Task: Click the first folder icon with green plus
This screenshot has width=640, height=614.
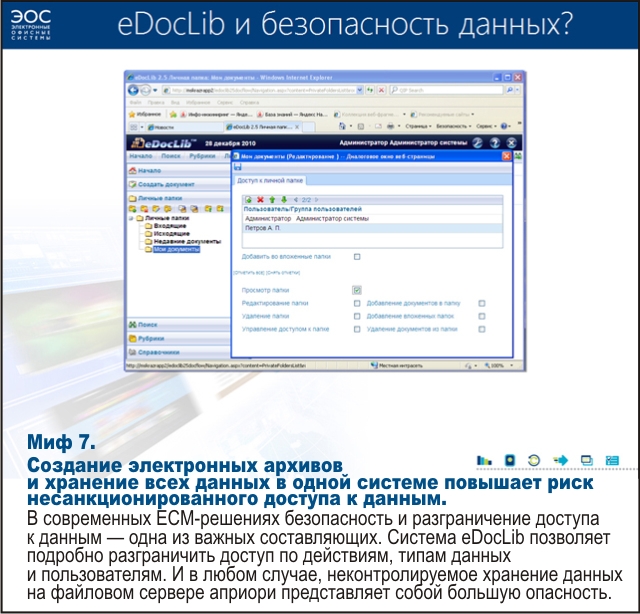Action: click(x=132, y=209)
